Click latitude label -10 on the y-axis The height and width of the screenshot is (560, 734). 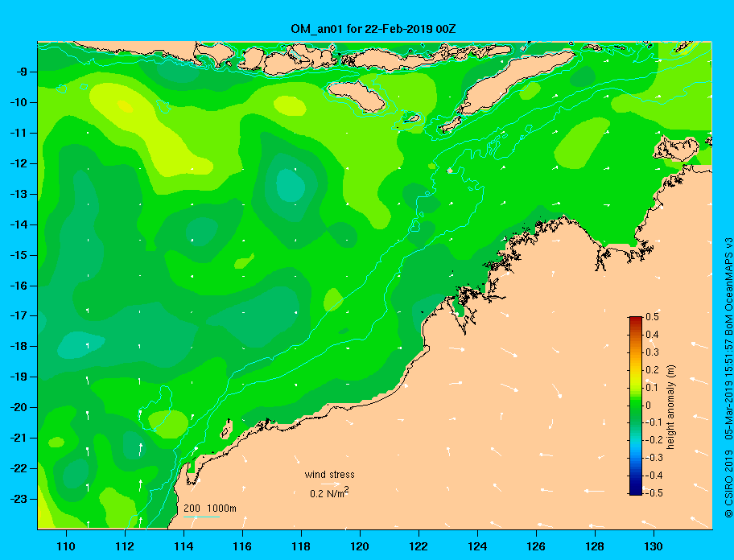point(18,102)
